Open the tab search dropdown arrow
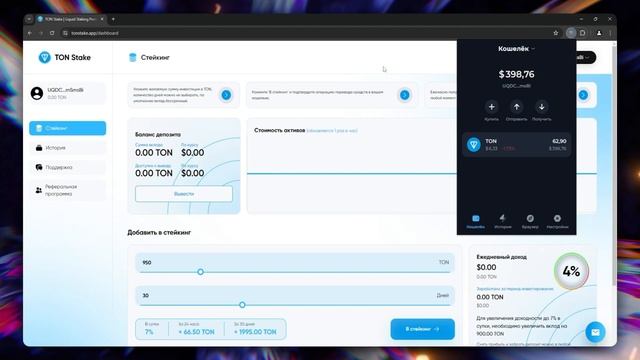Image resolution: width=640 pixels, height=360 pixels. (x=29, y=19)
